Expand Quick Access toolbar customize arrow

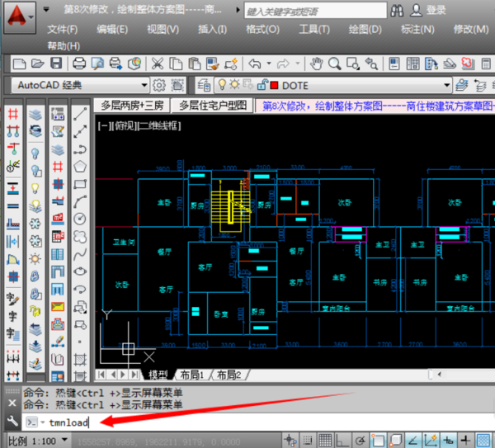(46, 9)
